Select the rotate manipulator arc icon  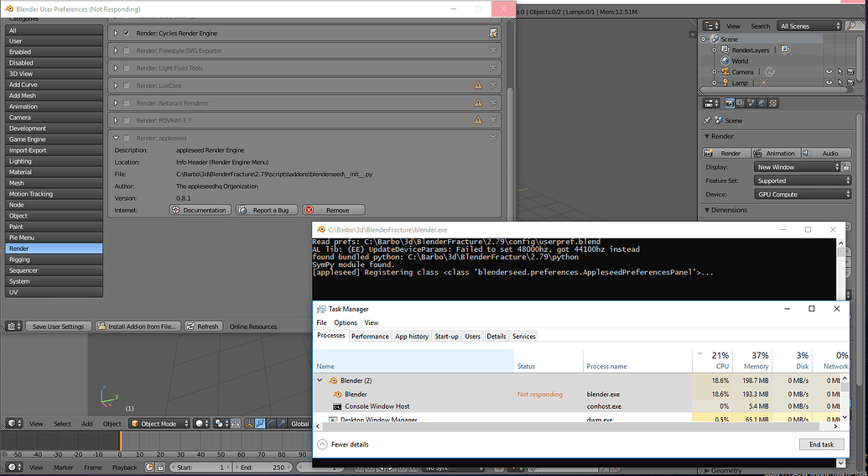(x=271, y=423)
